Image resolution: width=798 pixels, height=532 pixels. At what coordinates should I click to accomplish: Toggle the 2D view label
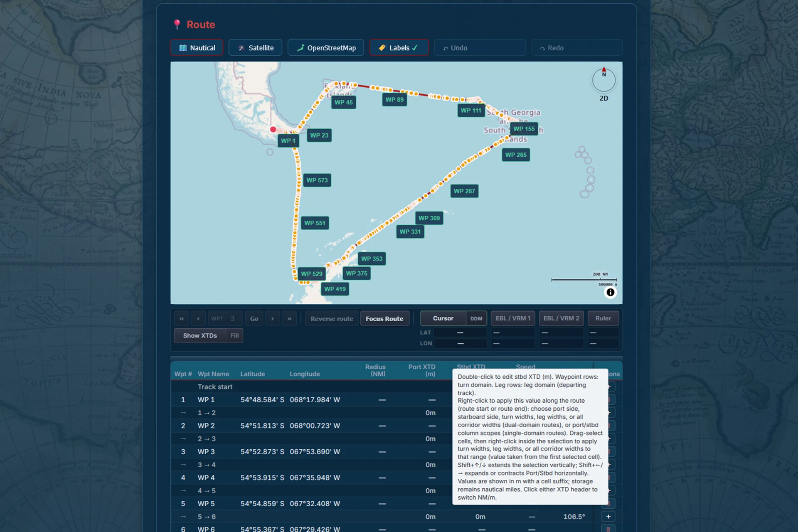click(x=604, y=99)
